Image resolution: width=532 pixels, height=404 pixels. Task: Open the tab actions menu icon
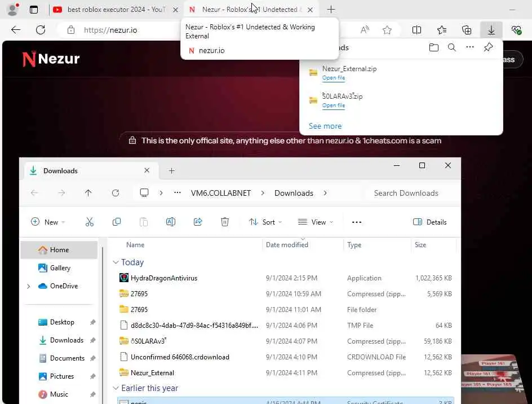pyautogui.click(x=34, y=10)
